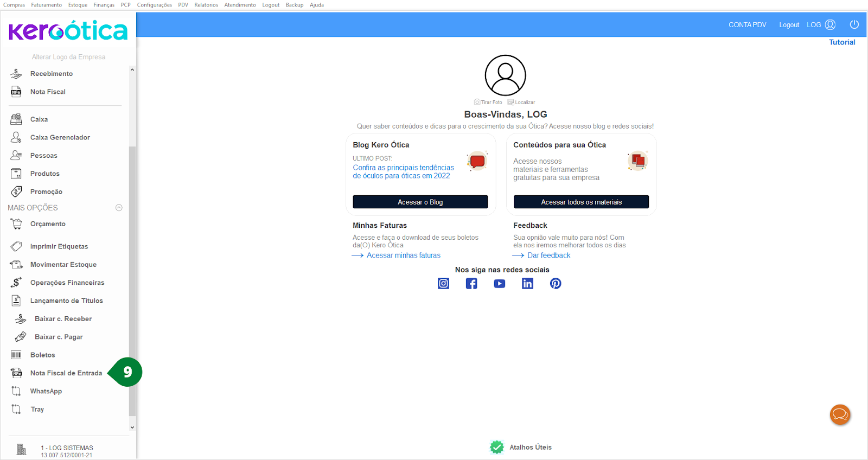Open the Compras menu
868x460 pixels.
pyautogui.click(x=14, y=5)
